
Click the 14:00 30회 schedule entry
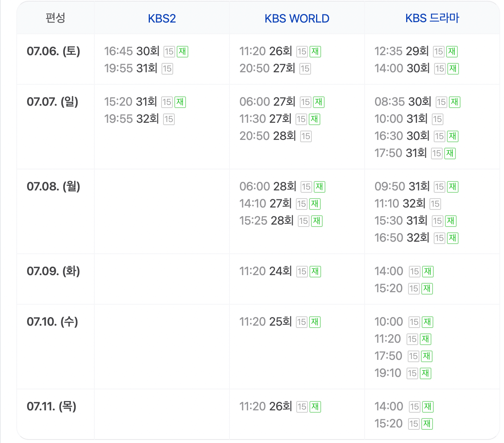click(x=402, y=68)
